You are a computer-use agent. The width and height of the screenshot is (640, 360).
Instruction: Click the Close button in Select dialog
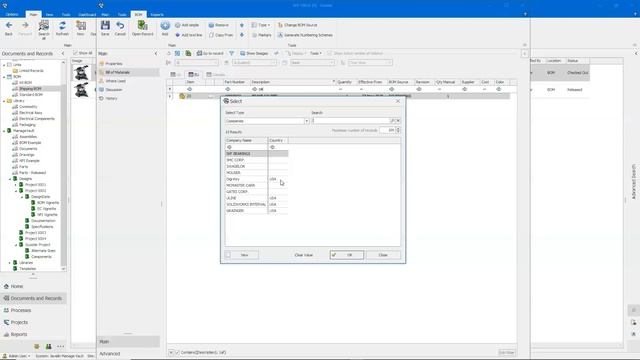pos(383,255)
